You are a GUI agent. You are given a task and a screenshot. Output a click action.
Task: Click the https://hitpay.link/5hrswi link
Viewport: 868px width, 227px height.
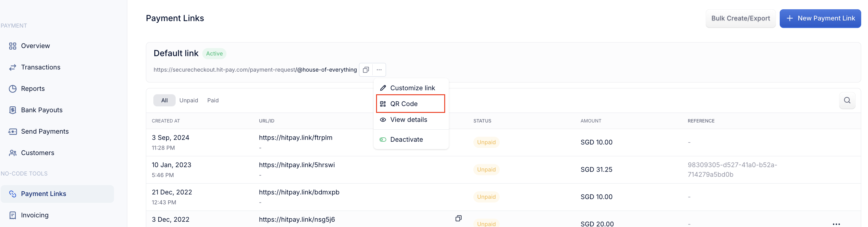[296, 165]
